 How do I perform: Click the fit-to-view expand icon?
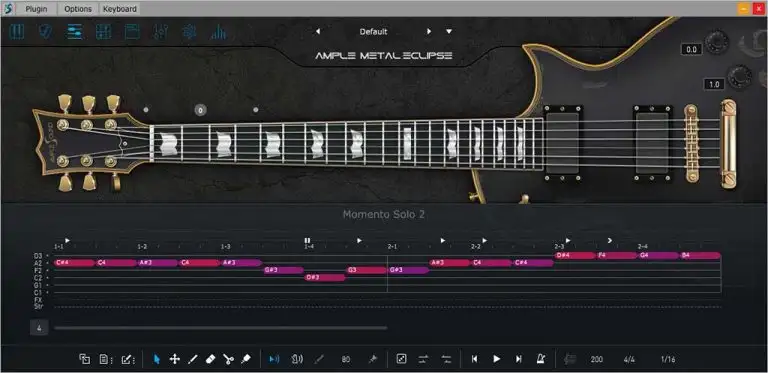[x=401, y=359]
